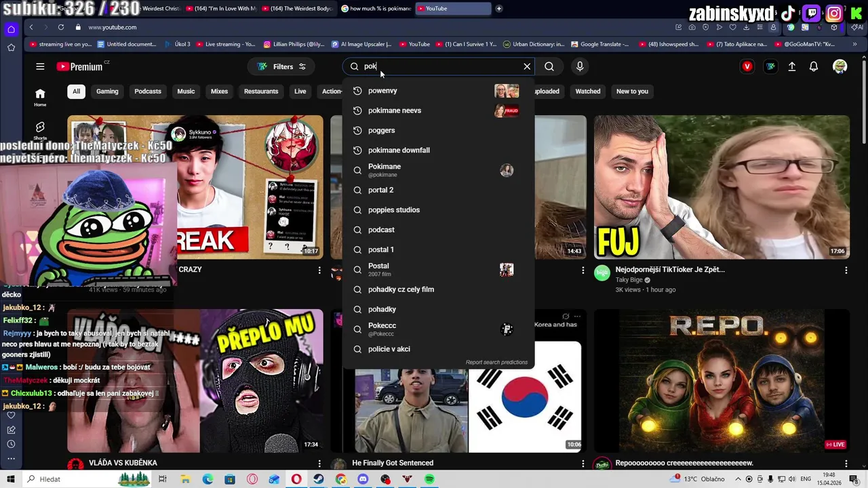868x488 pixels.
Task: Choose the 'powenvy' search suggestion
Action: [x=438, y=91]
